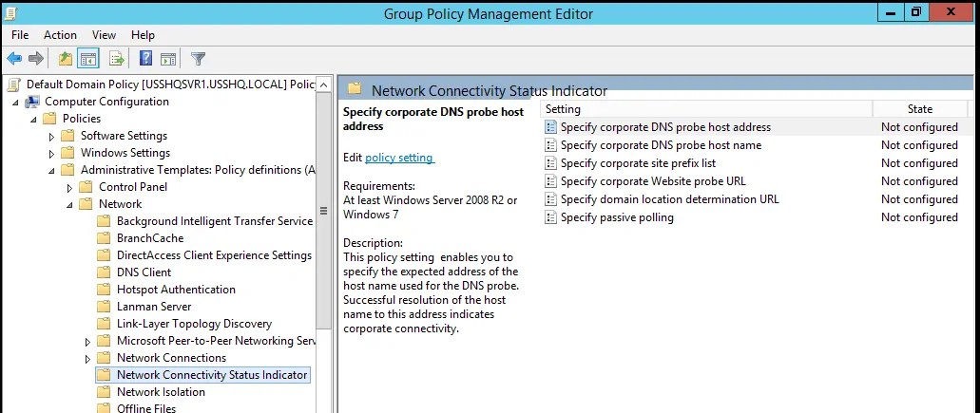Expand the Network Connections tree node
The image size is (980, 413).
[87, 358]
